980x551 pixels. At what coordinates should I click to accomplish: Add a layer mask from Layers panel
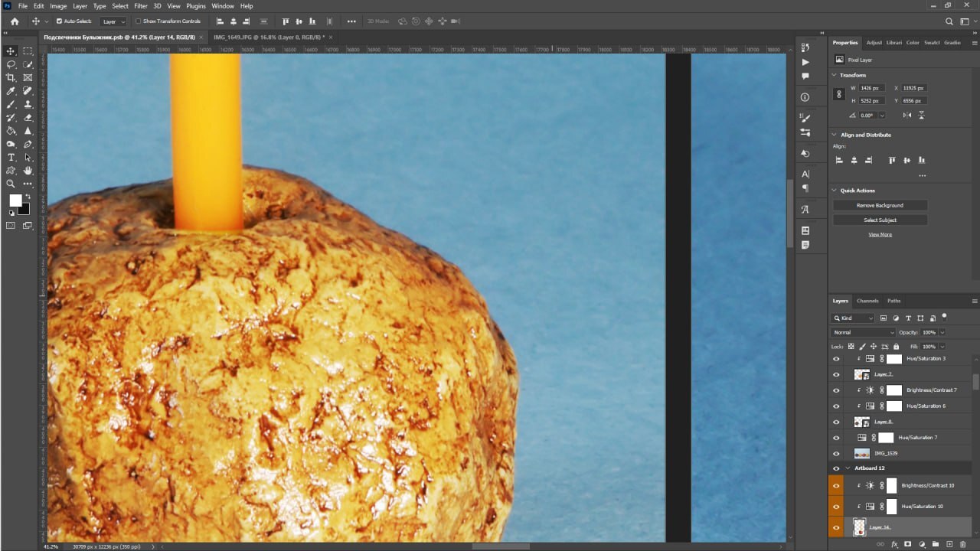(907, 545)
